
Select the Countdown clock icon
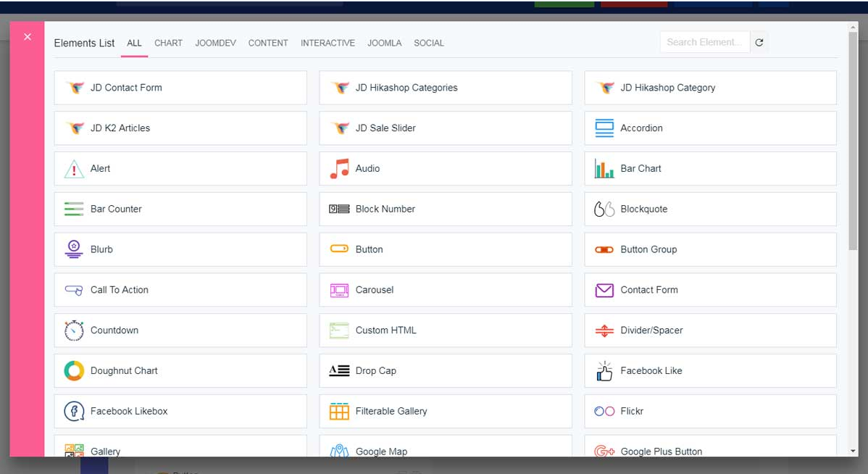pos(74,330)
